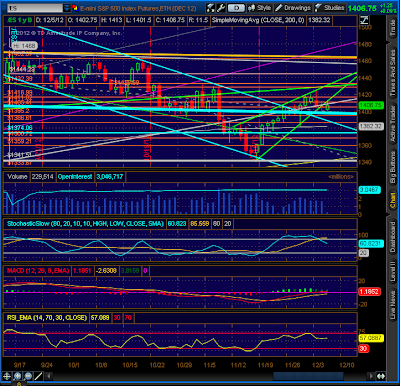This screenshot has height=386, width=400.
Task: Open the Studies menu
Action: [330, 8]
